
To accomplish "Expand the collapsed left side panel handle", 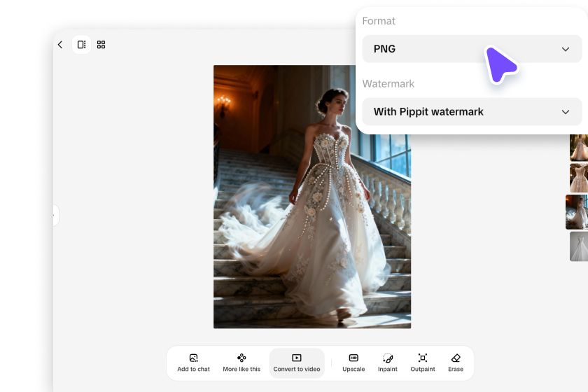I will pyautogui.click(x=55, y=216).
